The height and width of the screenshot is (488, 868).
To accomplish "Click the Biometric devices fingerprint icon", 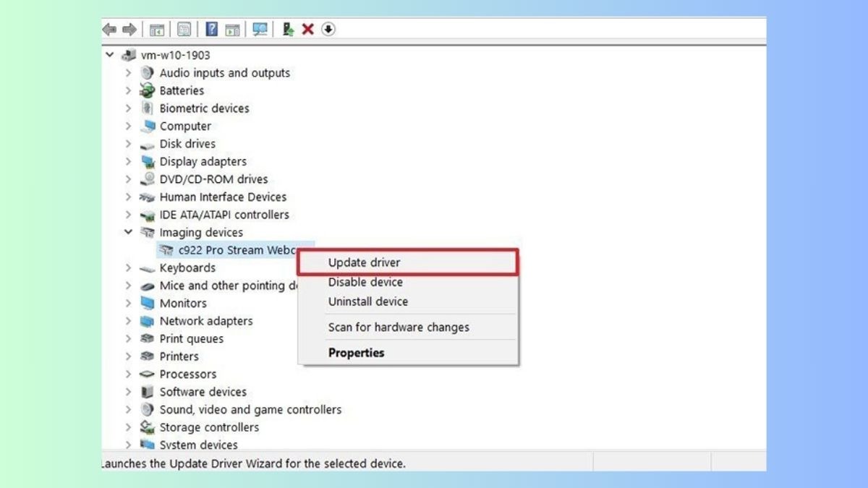I will click(147, 108).
